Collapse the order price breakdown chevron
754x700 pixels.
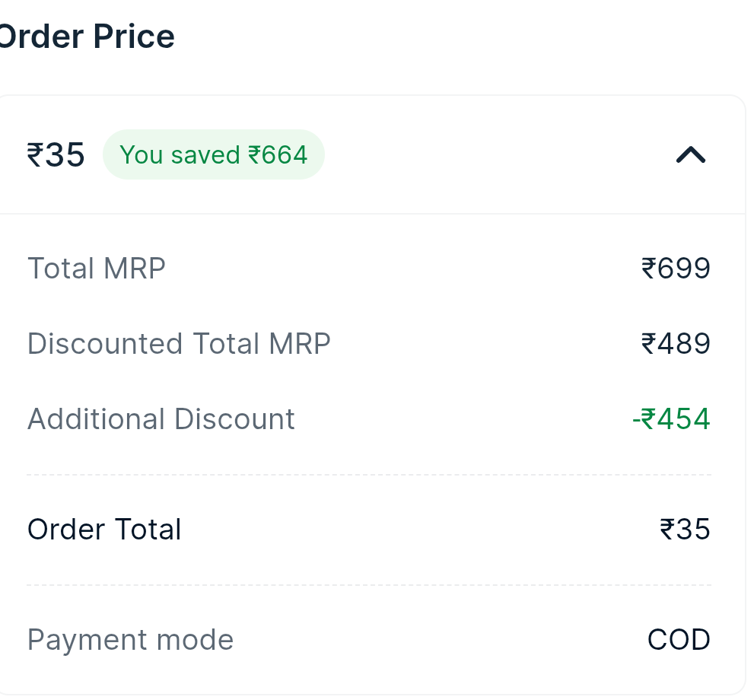(x=691, y=155)
